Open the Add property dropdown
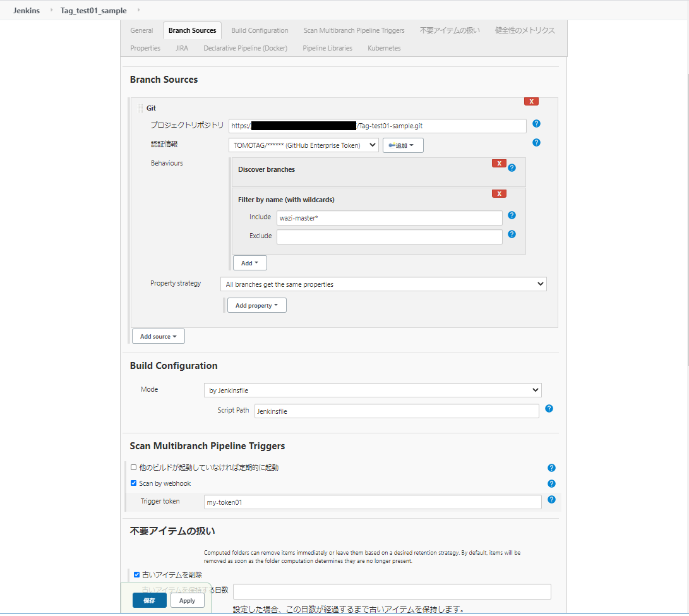Screen dimensions: 689x616 pyautogui.click(x=256, y=305)
